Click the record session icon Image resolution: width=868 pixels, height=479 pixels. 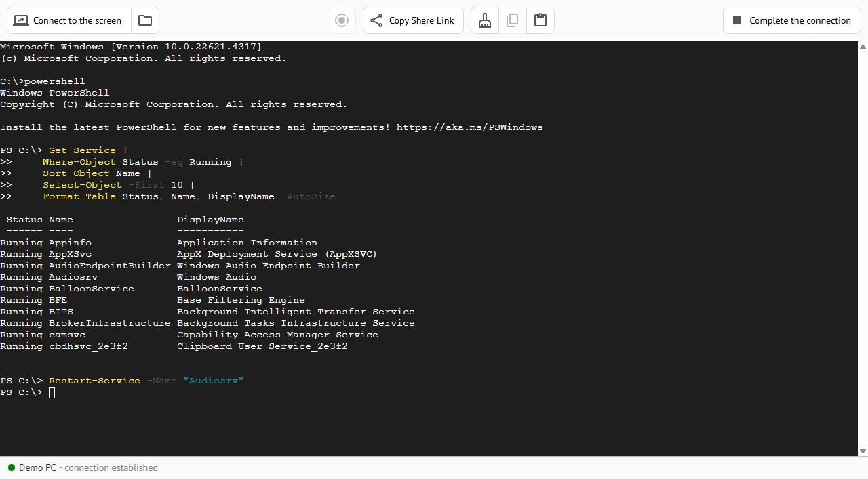point(342,20)
